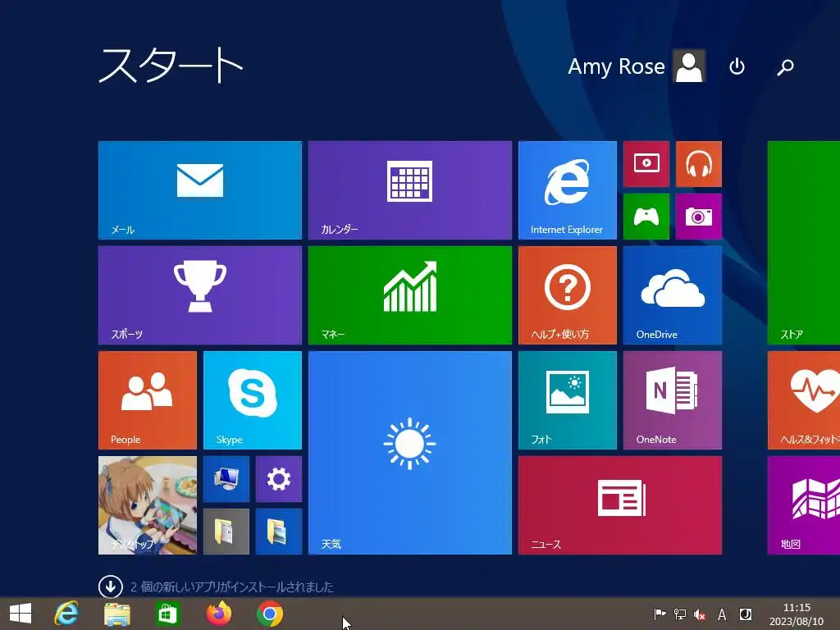
Task: Open the 地図 (Maps) tile
Action: (x=804, y=505)
